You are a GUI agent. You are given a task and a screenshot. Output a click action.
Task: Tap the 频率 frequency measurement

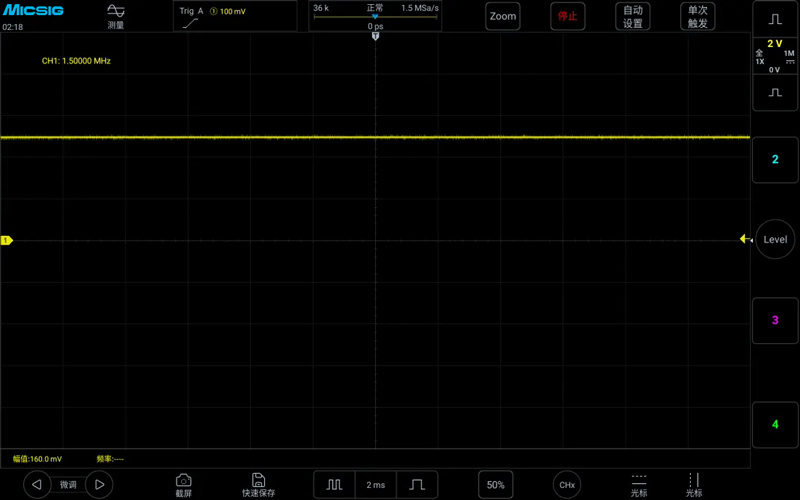110,459
